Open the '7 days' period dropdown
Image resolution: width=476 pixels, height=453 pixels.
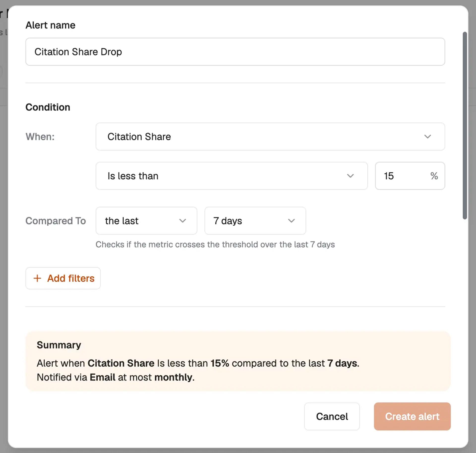[x=255, y=221]
